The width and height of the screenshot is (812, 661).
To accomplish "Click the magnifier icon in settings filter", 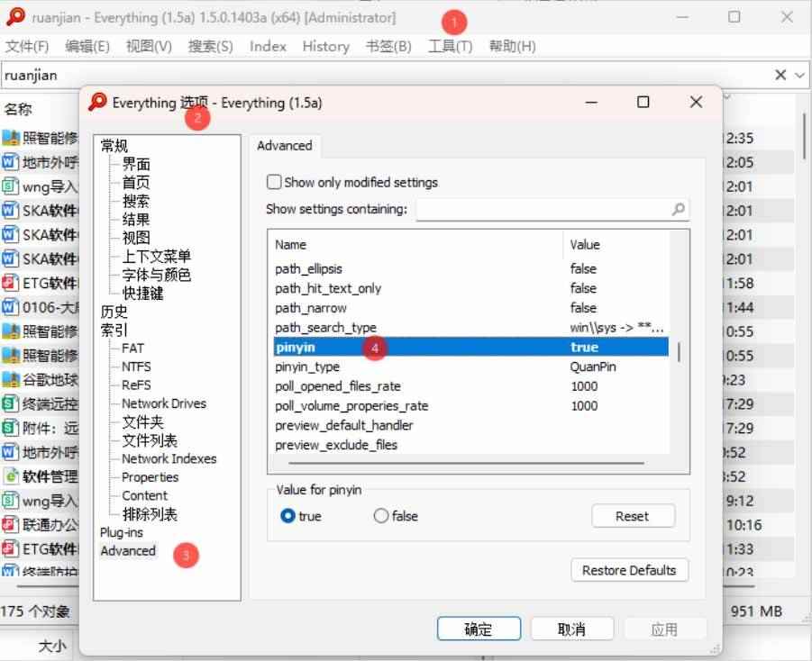I will 678,209.
